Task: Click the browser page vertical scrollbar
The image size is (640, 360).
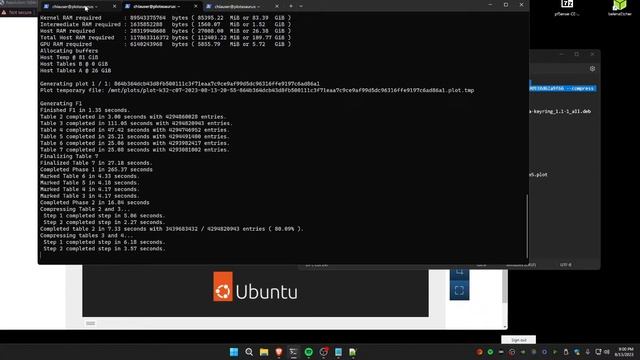Action: click(x=505, y=286)
